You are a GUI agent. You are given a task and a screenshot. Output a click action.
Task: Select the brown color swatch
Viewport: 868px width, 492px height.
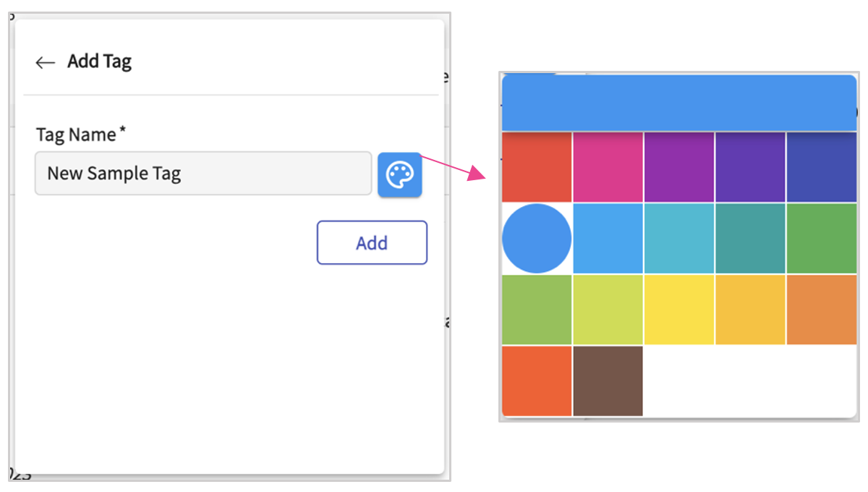click(608, 381)
